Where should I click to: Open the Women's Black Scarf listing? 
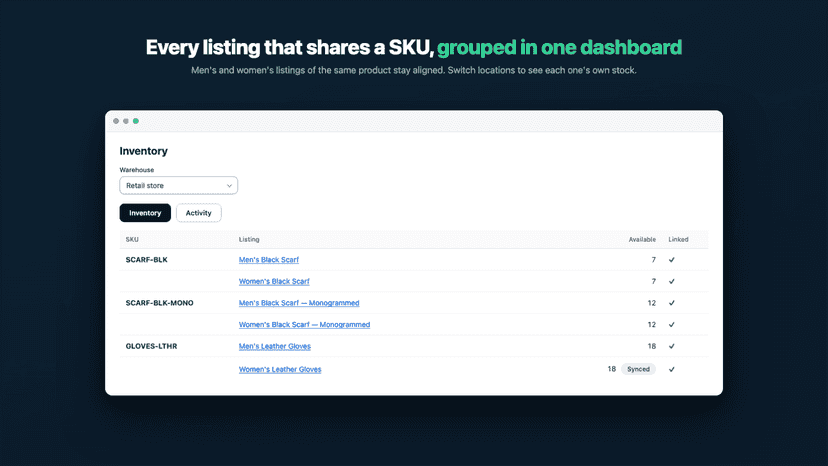(274, 281)
